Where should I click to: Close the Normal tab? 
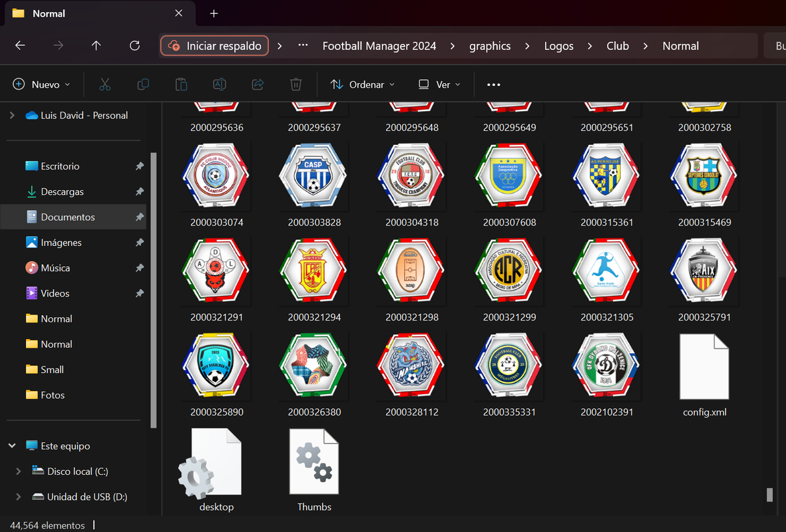178,13
